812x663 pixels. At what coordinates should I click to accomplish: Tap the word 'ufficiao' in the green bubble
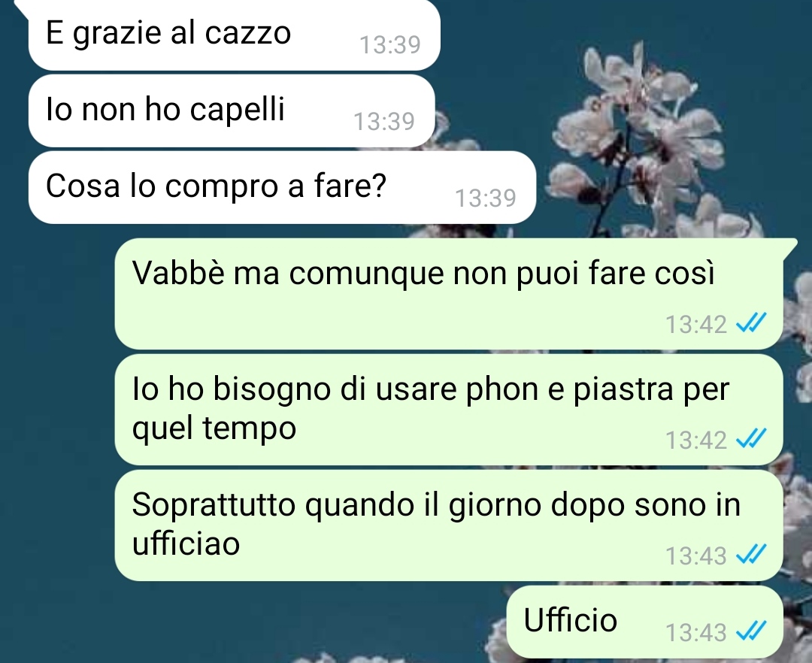[x=186, y=544]
